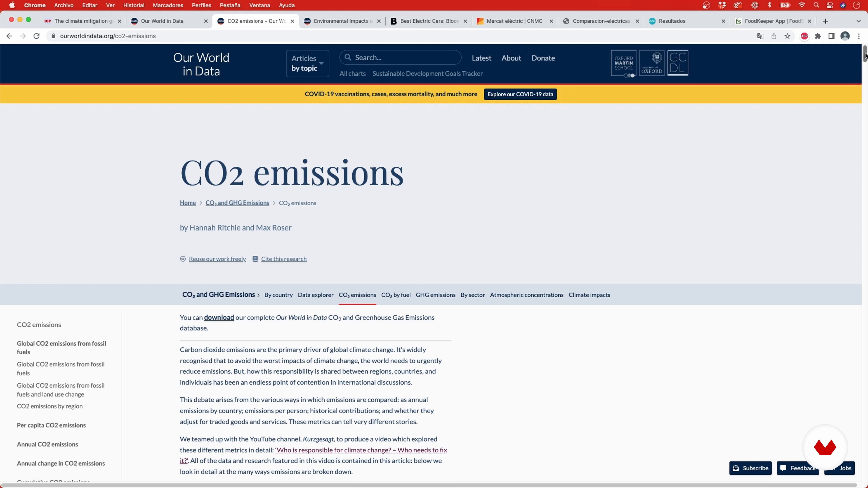Open the Ventana menu
The width and height of the screenshot is (868, 488).
coord(259,5)
